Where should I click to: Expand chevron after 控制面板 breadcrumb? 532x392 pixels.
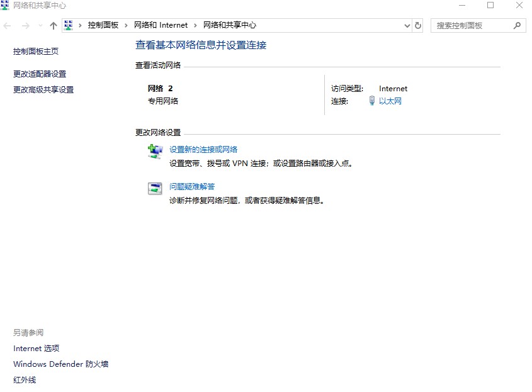tap(126, 25)
